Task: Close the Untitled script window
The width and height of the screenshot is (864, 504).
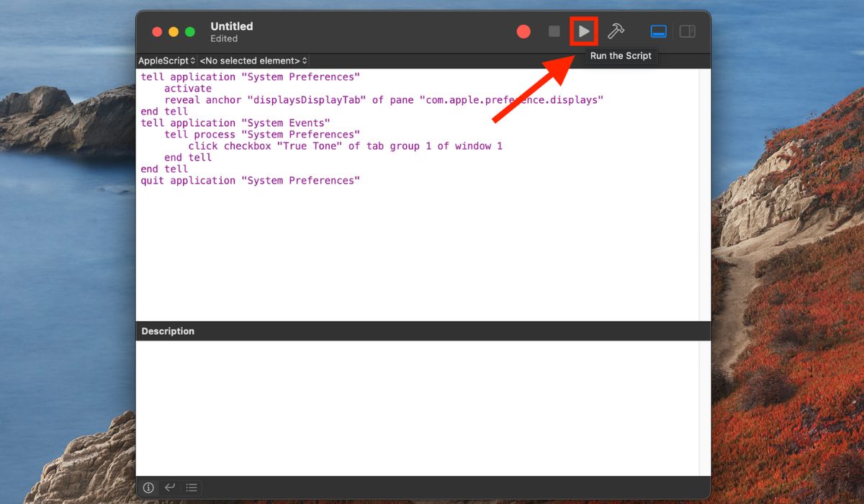Action: (157, 32)
